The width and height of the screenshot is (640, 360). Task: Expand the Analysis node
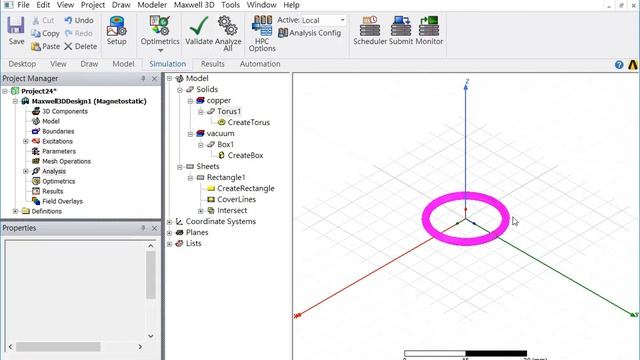(26, 171)
